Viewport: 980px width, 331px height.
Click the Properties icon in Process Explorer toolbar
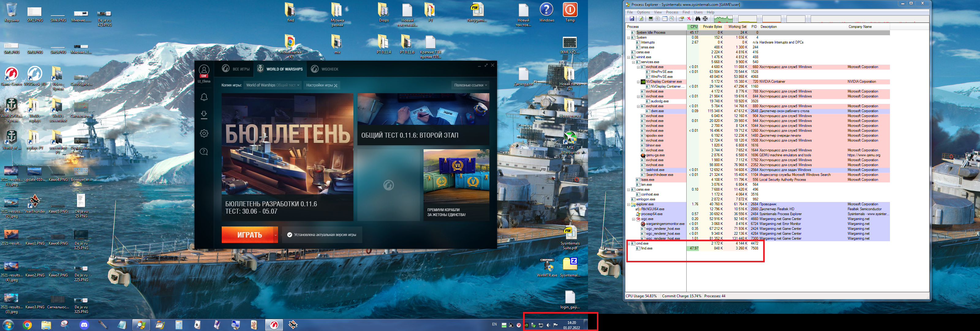point(681,19)
